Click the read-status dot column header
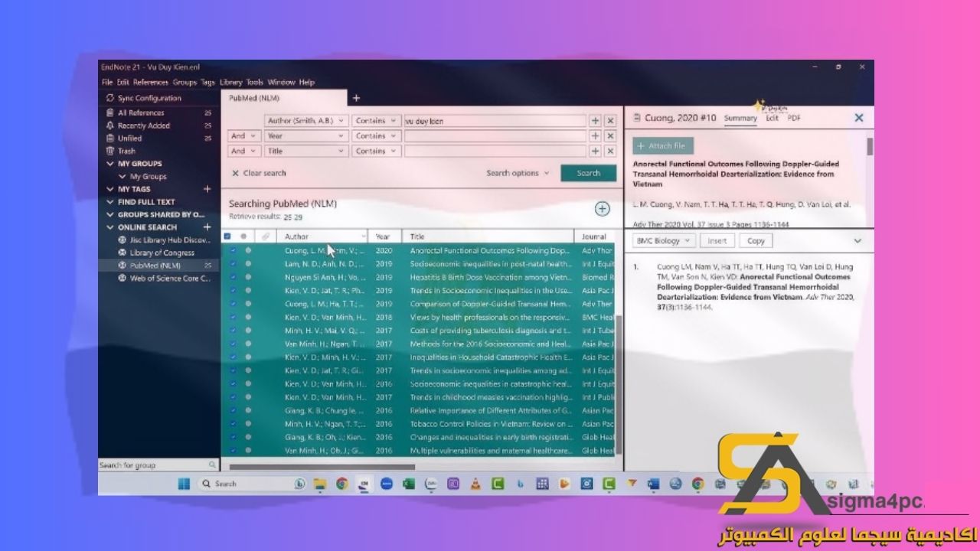 [x=243, y=236]
